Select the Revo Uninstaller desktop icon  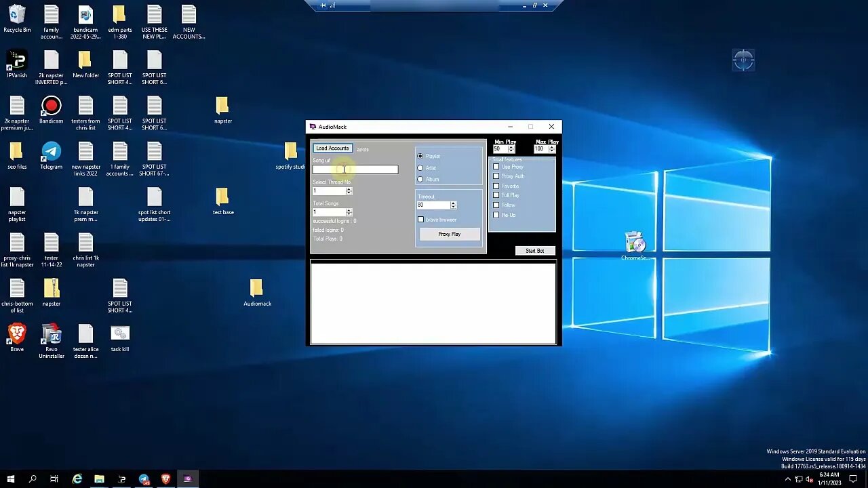click(x=52, y=341)
